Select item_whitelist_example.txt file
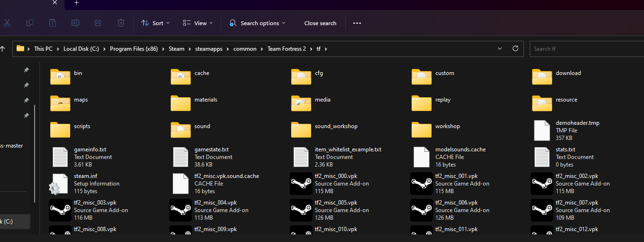The image size is (644, 242). pos(336,157)
